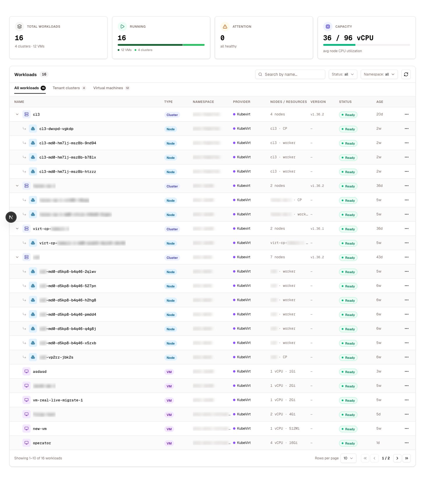
Task: Click the cl3 cluster server icon
Action: pos(27,114)
